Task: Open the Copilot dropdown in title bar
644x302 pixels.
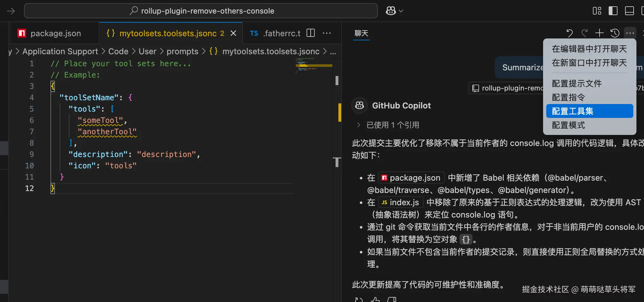Action: click(x=394, y=11)
